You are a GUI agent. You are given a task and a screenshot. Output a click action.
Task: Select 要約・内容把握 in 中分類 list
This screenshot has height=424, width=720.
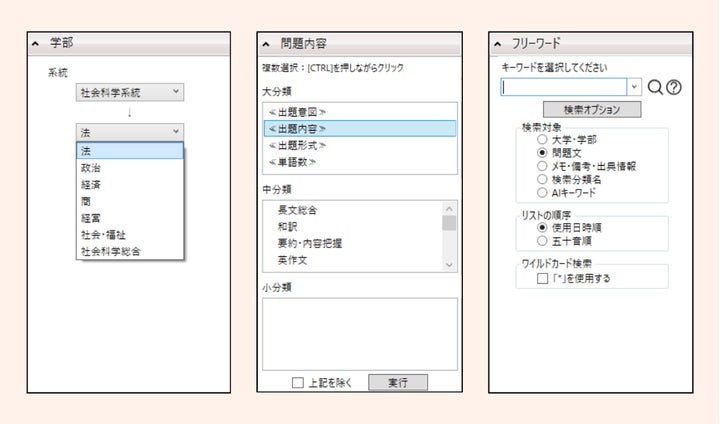click(353, 243)
